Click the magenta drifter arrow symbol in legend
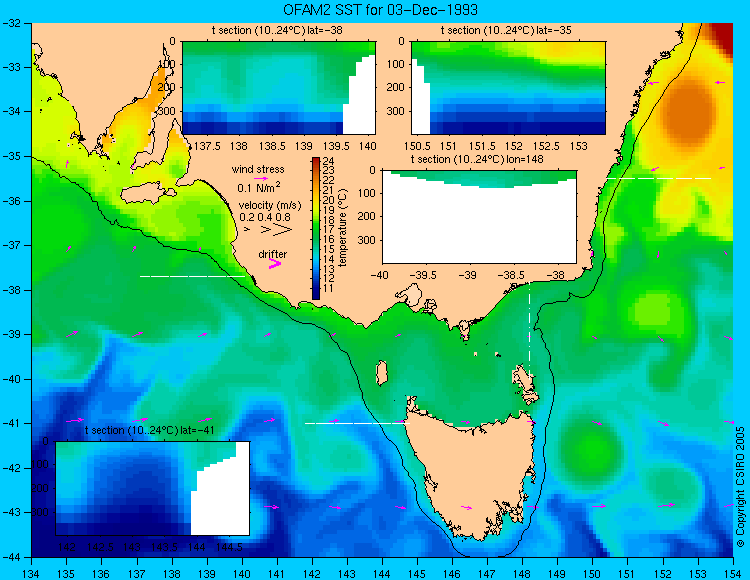This screenshot has width=750, height=580. 275,263
